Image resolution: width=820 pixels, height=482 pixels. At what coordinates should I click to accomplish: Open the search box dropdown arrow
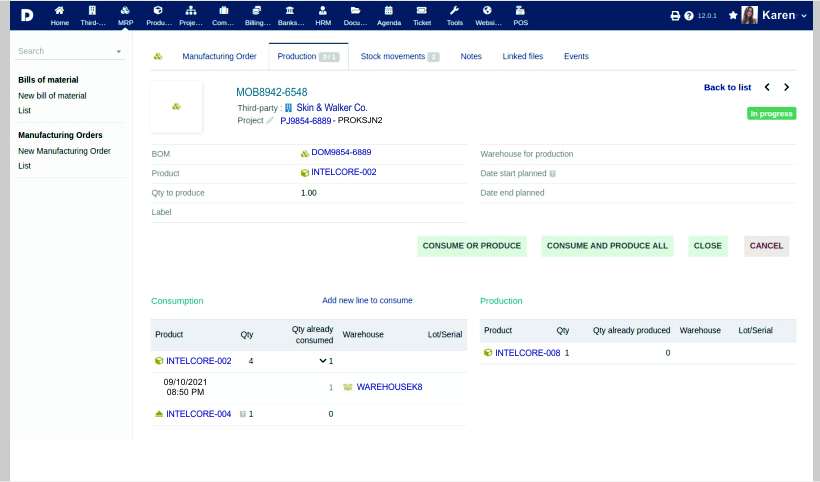[119, 51]
